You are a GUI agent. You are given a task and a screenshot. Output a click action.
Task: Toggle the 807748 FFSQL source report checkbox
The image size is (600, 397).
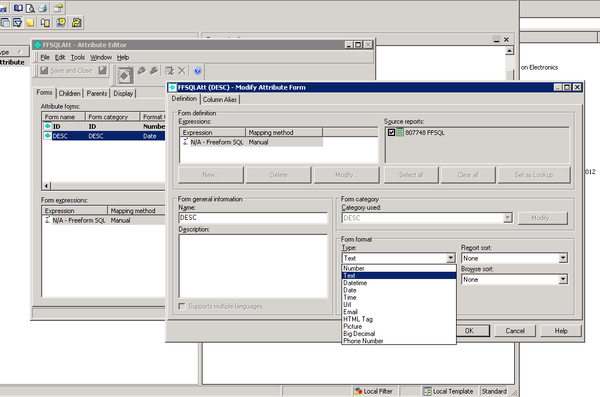pos(391,132)
